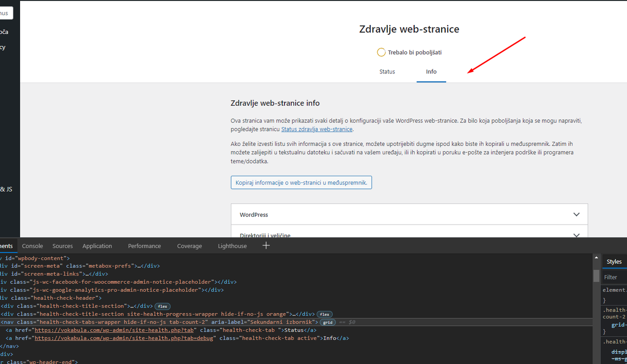Click the DOM panel vertical scrollbar thumb
Image resolution: width=627 pixels, height=364 pixels.
point(596,276)
